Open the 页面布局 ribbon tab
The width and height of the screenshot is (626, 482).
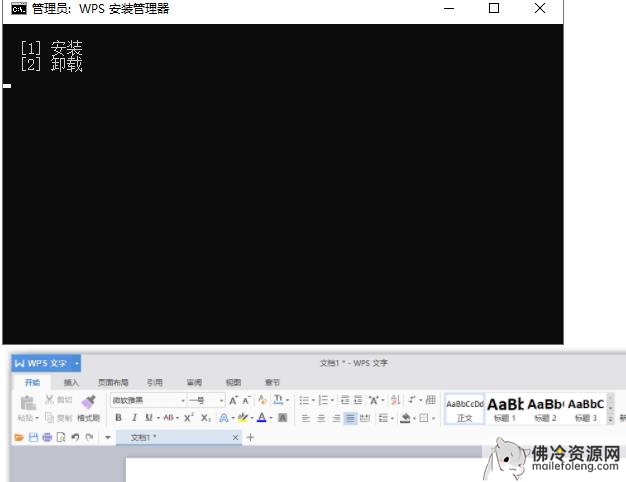click(113, 382)
